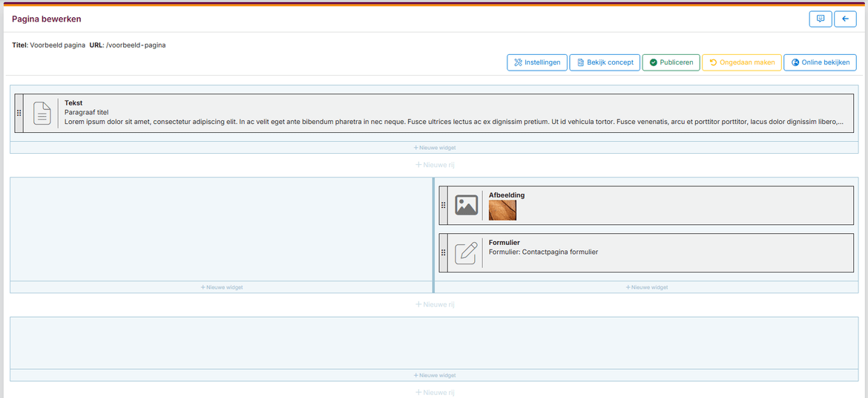
Task: Click the drag handle of the Afbeelding widget
Action: tap(443, 206)
